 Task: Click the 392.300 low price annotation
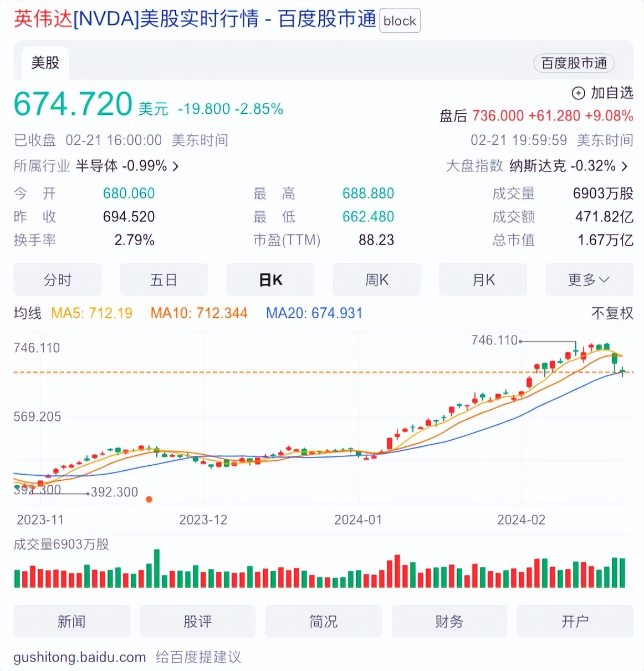click(114, 492)
